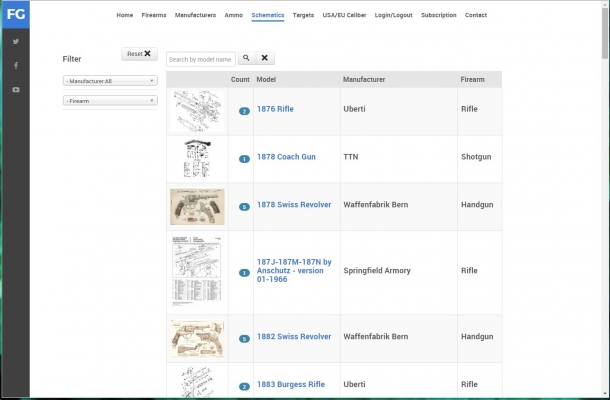Viewport: 610px width, 400px height.
Task: Click the count badge for 1878 Coach Gun
Action: 244,159
